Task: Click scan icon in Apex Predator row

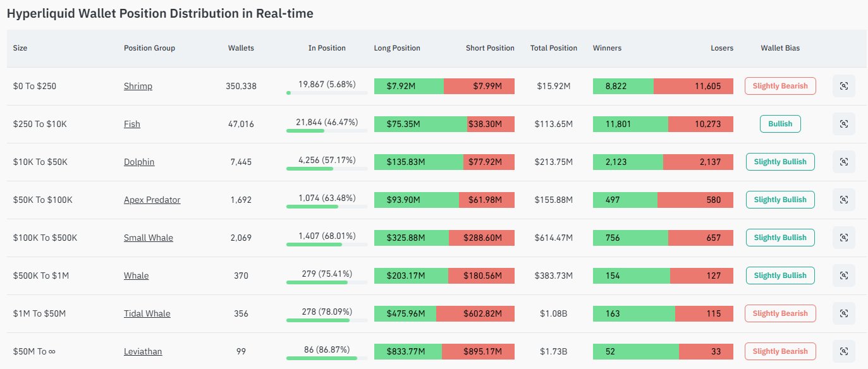Action: tap(843, 200)
